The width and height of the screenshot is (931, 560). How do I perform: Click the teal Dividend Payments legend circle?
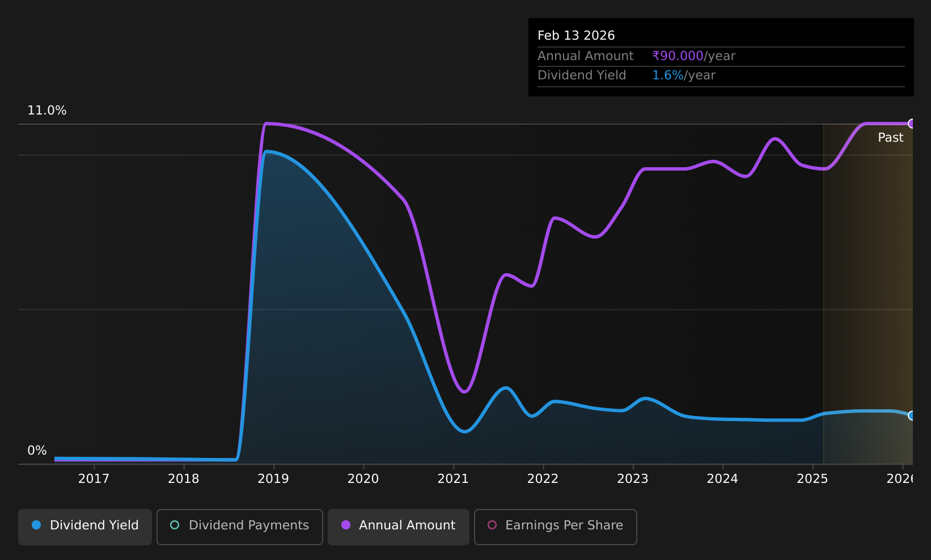coord(175,525)
